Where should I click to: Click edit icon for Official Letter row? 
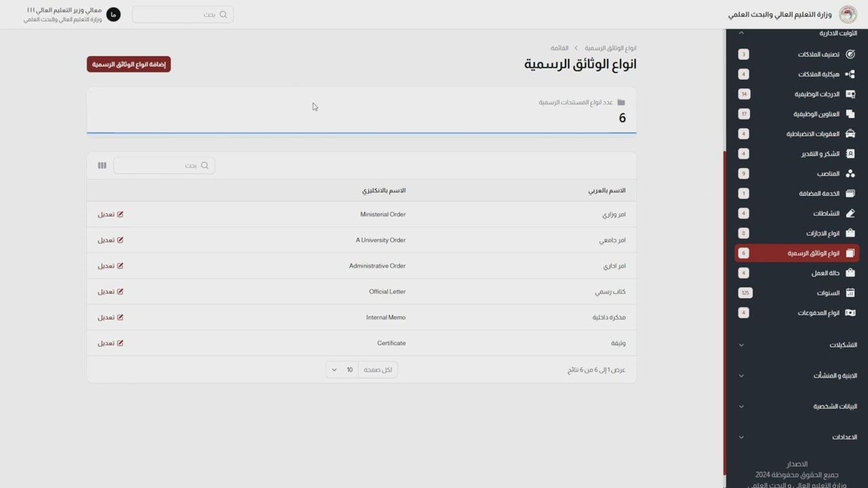120,291
